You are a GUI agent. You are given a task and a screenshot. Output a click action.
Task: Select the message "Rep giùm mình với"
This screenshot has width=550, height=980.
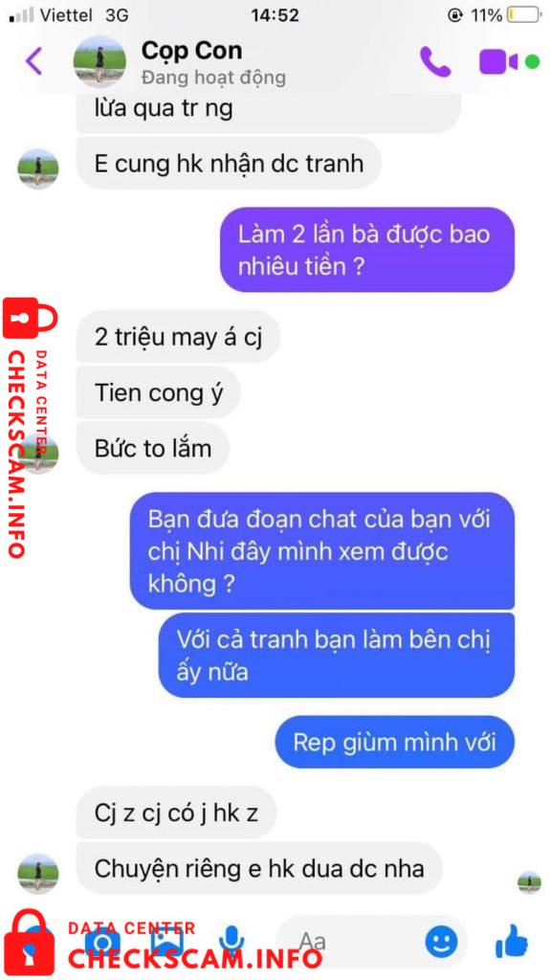(x=395, y=742)
